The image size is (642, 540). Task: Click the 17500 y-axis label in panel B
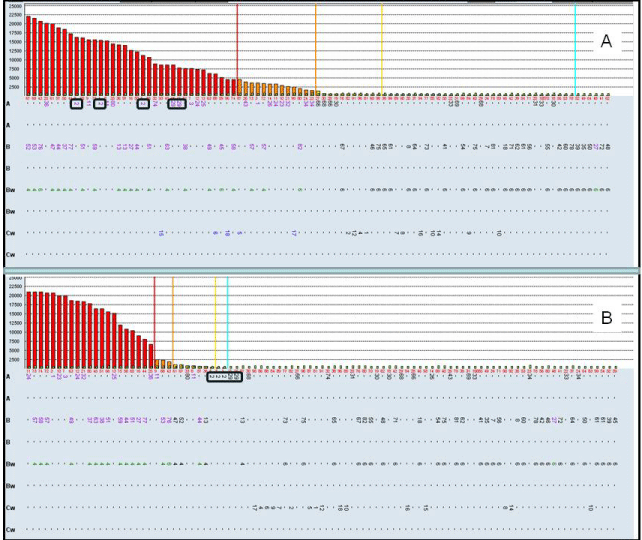(15, 305)
